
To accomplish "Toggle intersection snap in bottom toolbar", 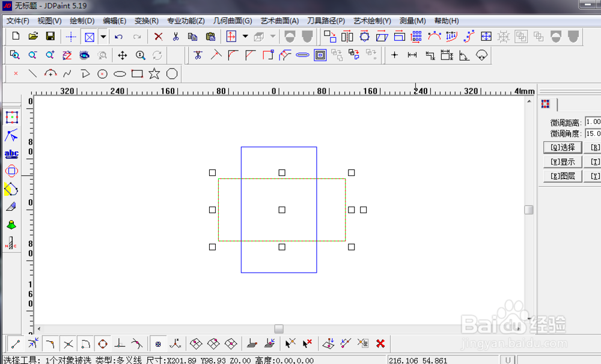I will [69, 344].
